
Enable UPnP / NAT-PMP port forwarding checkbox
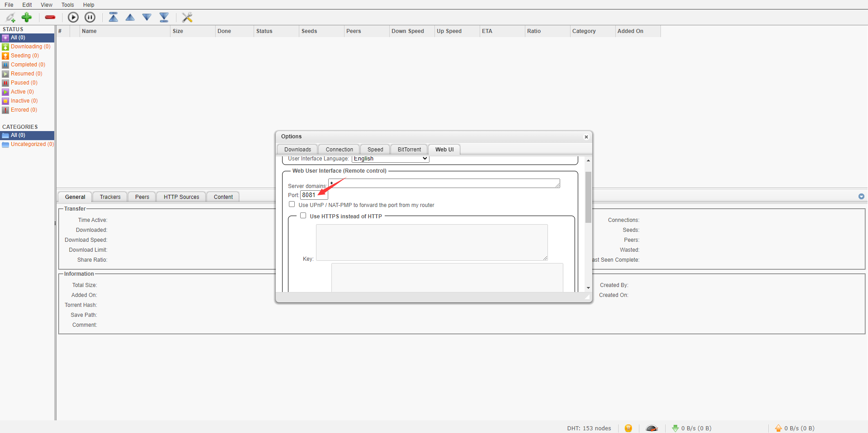coord(292,204)
